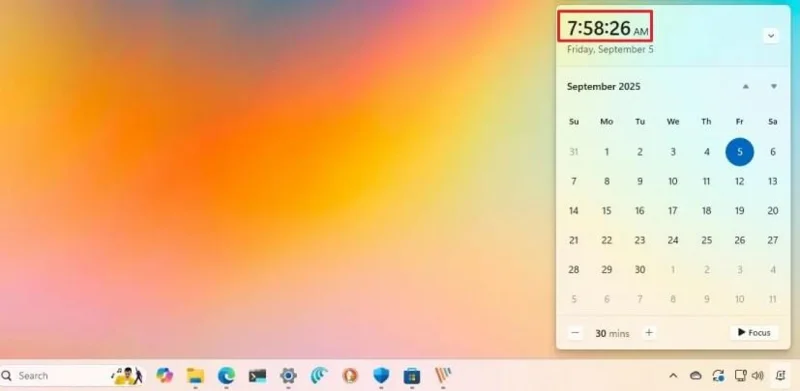Open the striped colorful app icon on taskbar
The width and height of the screenshot is (800, 391).
click(x=442, y=376)
